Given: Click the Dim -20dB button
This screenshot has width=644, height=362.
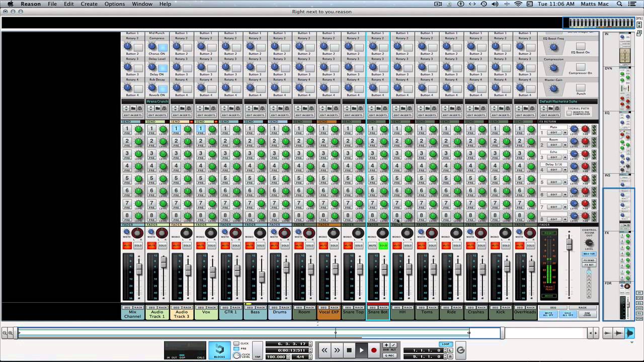Looking at the screenshot, I should [588, 314].
